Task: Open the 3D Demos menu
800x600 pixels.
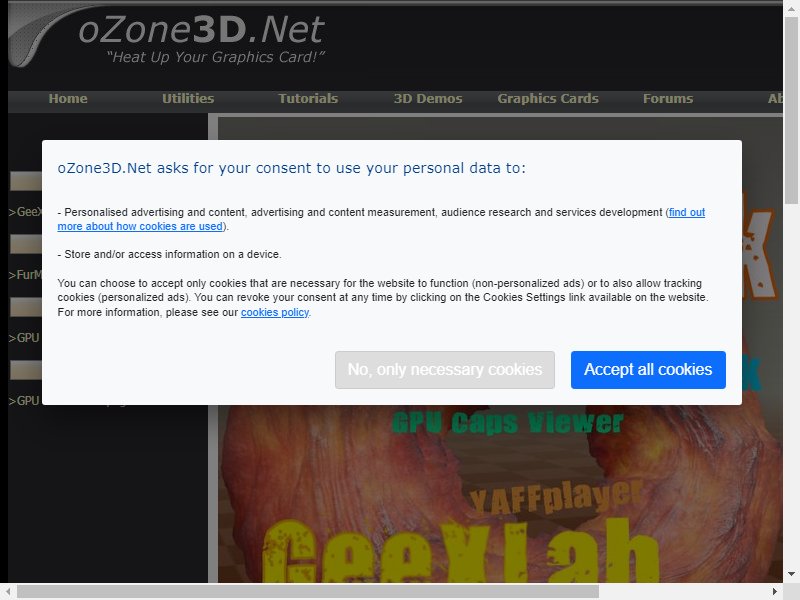Action: click(x=428, y=98)
